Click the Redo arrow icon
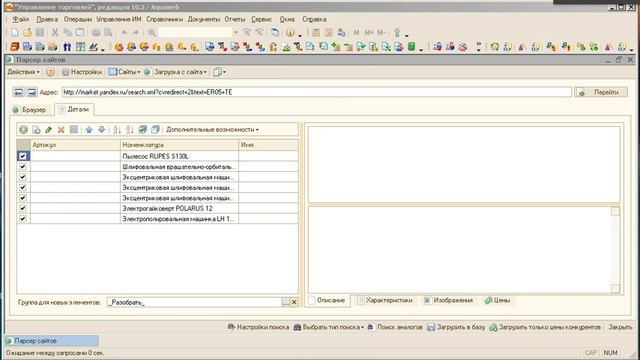640x360 pixels. (136, 33)
